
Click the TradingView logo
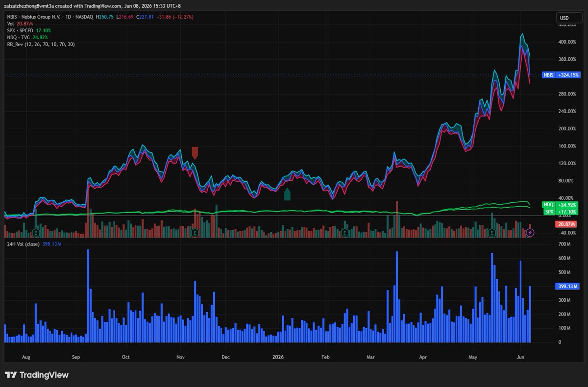pyautogui.click(x=37, y=375)
